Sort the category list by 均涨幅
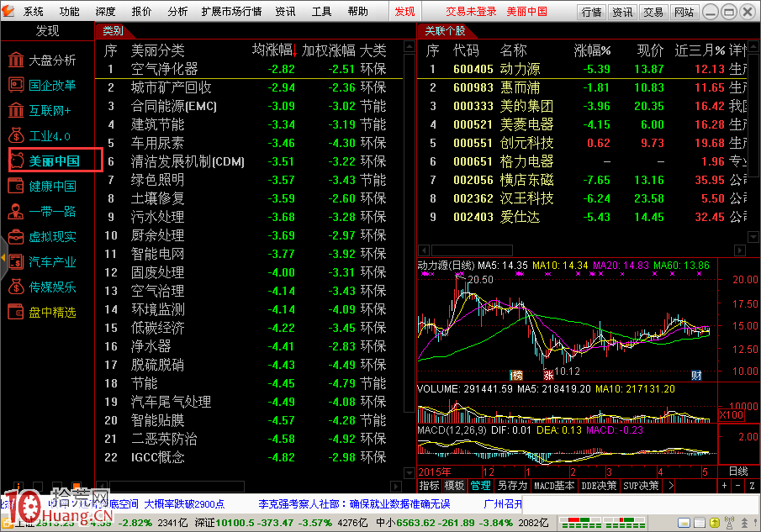Screen dimensions: 761x532 pos(274,50)
